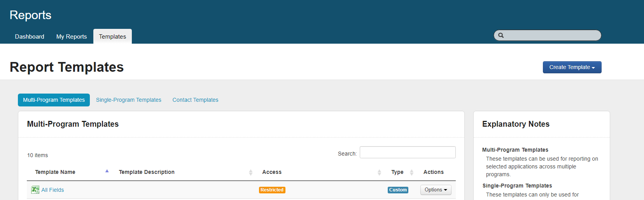Expand Options menu for All Fields
The height and width of the screenshot is (200, 644).
pyautogui.click(x=436, y=190)
